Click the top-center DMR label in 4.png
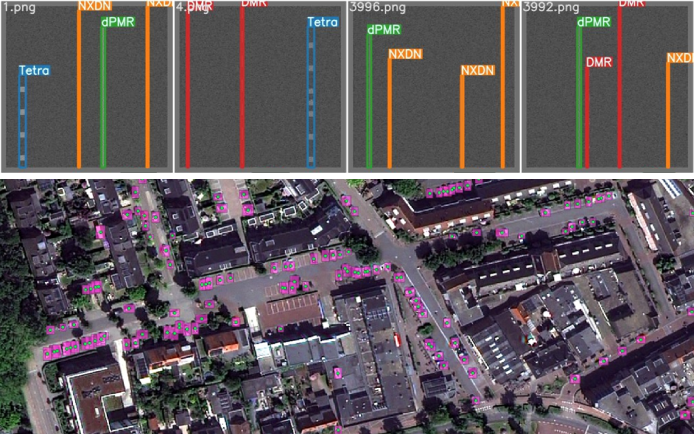Viewport: 694px width, 434px height. click(x=254, y=5)
